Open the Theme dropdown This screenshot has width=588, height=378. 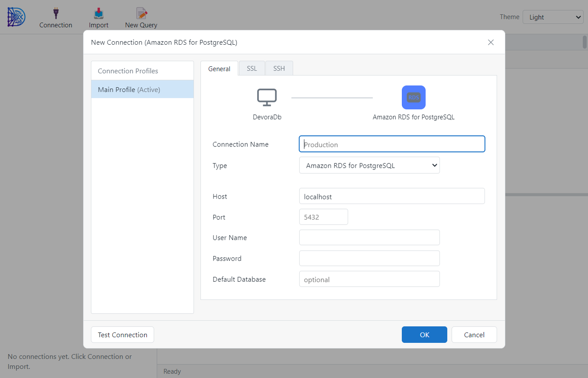coord(553,17)
